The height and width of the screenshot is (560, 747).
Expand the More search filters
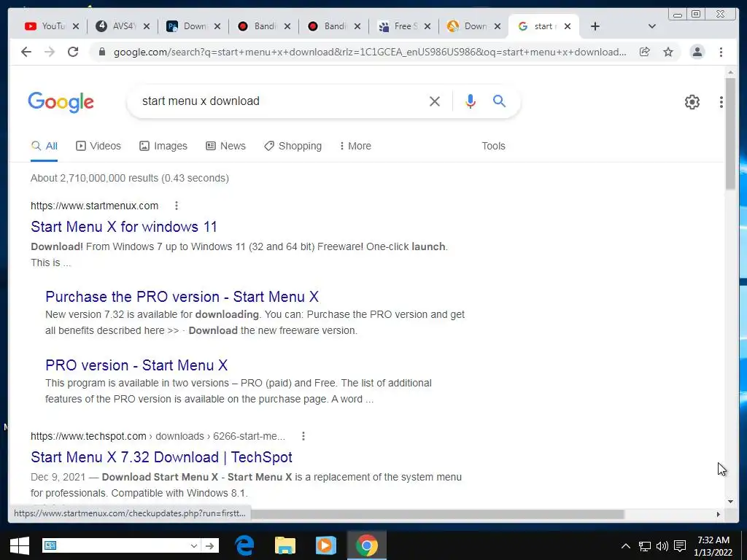(355, 146)
